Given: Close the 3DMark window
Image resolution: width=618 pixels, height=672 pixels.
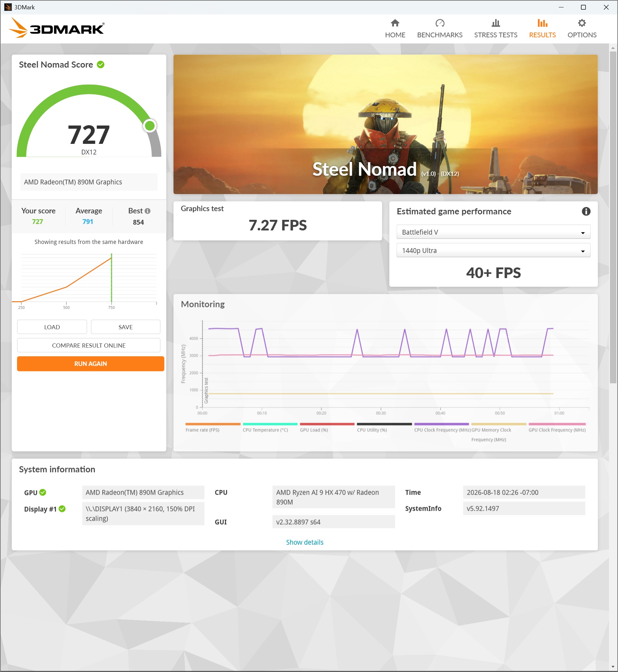Looking at the screenshot, I should tap(606, 7).
